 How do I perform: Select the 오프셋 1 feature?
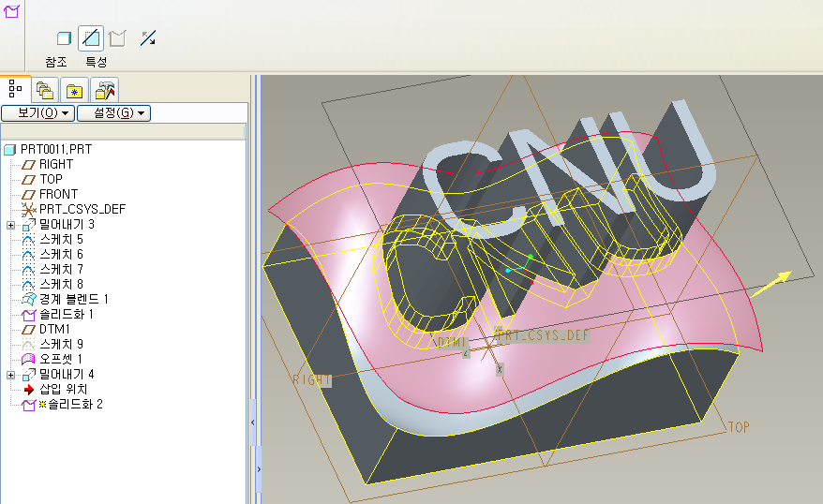pyautogui.click(x=60, y=359)
